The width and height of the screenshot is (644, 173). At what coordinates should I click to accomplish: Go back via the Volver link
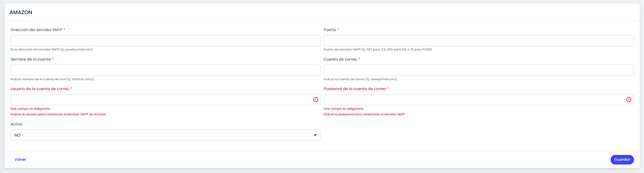[x=20, y=159]
